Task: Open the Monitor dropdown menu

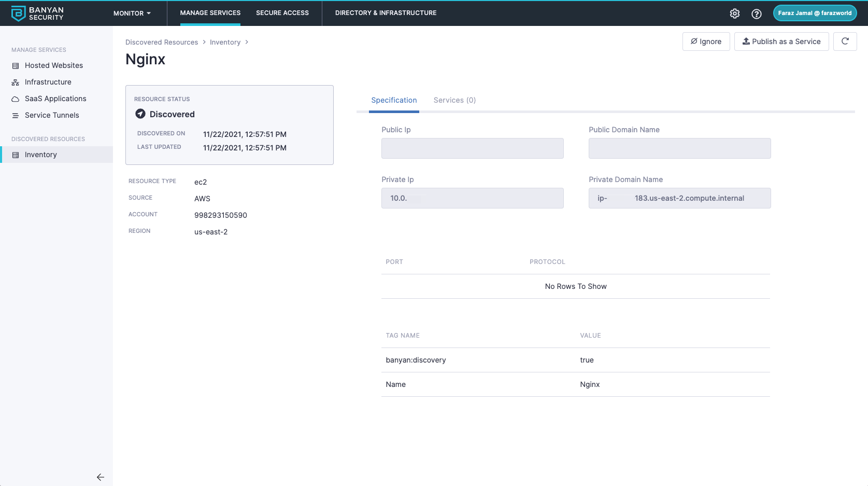Action: pos(132,13)
